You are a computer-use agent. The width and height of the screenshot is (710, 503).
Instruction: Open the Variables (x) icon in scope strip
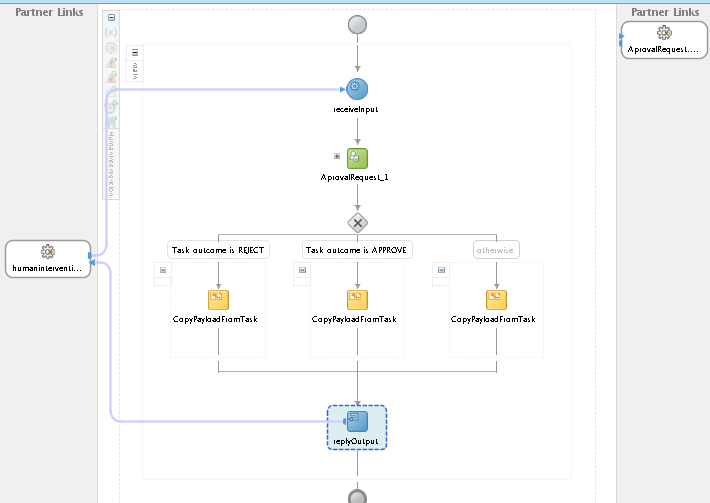click(111, 32)
